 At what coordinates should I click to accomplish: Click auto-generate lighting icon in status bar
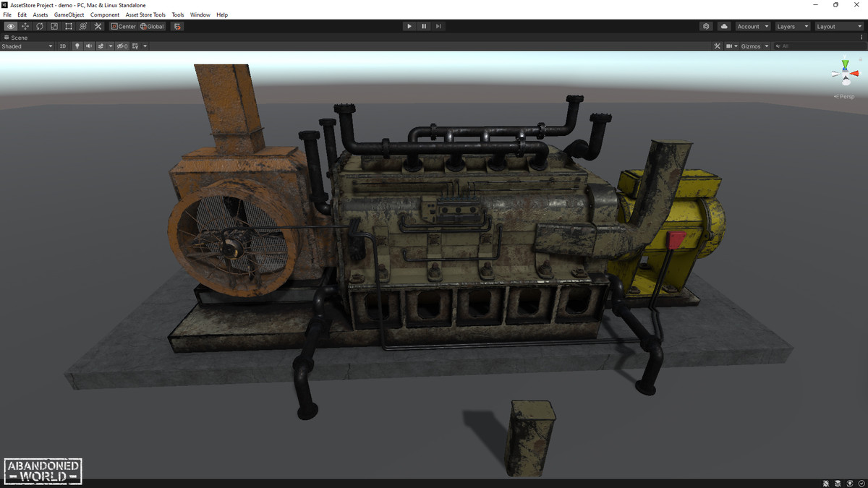(x=849, y=483)
